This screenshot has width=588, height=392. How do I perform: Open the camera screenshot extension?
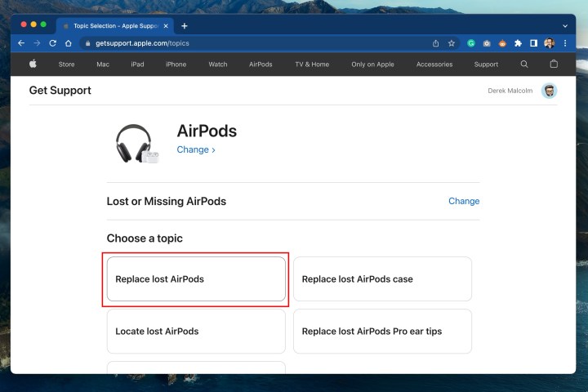(487, 43)
